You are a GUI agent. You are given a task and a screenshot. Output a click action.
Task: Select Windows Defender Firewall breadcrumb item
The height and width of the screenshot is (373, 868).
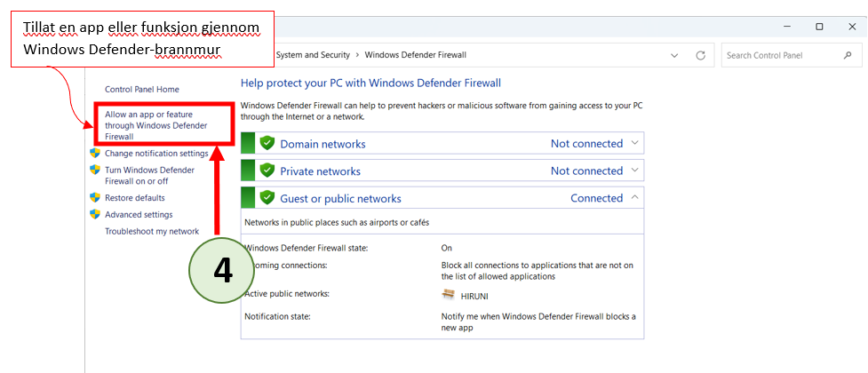[415, 55]
